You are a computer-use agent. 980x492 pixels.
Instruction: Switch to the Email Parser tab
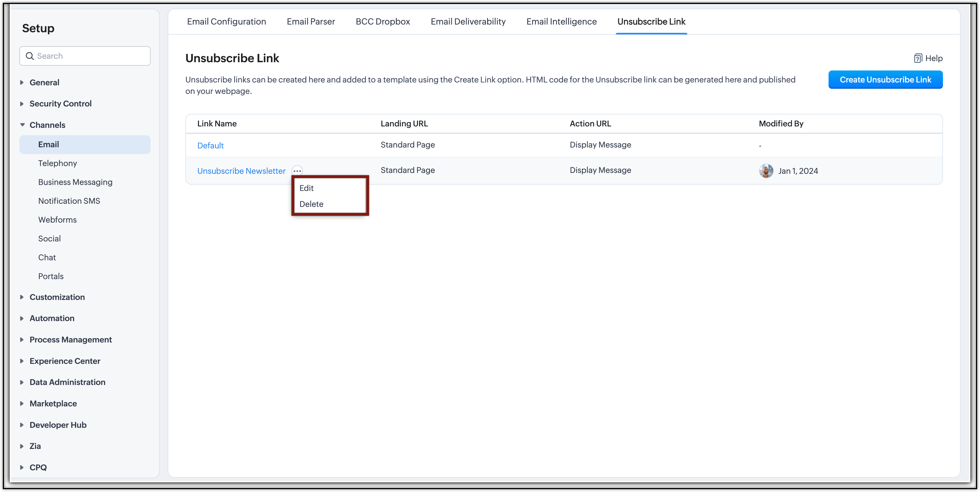(x=311, y=22)
